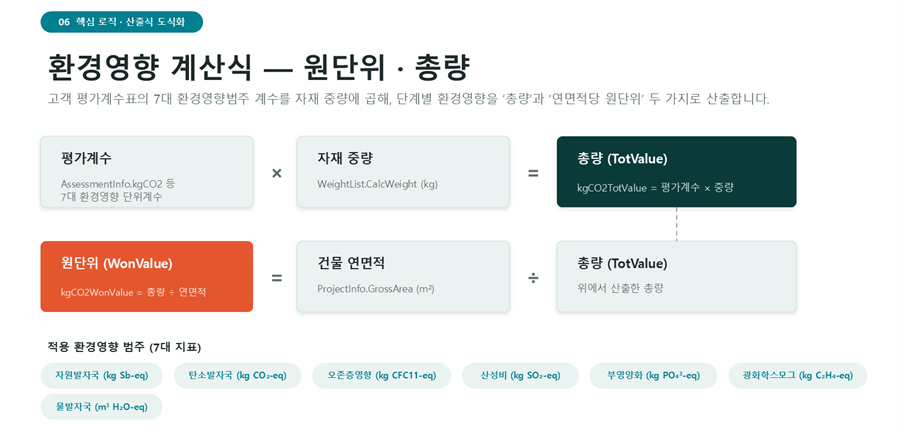Click the multiplication sign between top cards

pos(277,173)
